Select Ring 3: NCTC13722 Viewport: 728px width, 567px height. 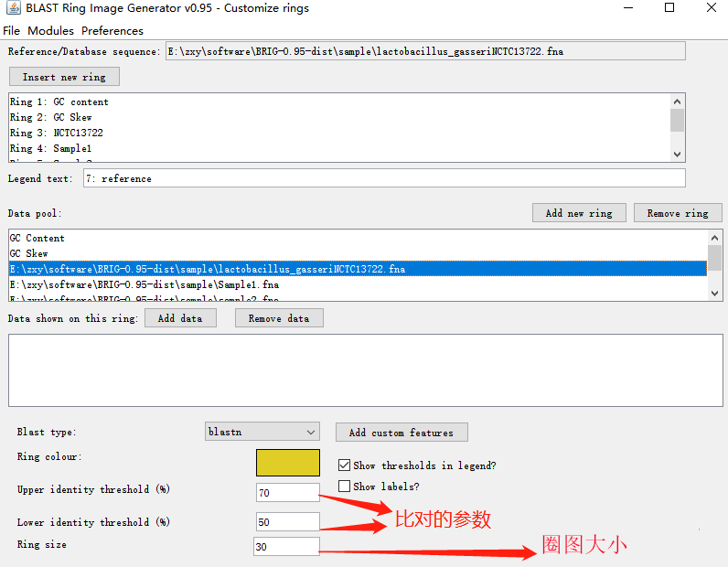[56, 133]
